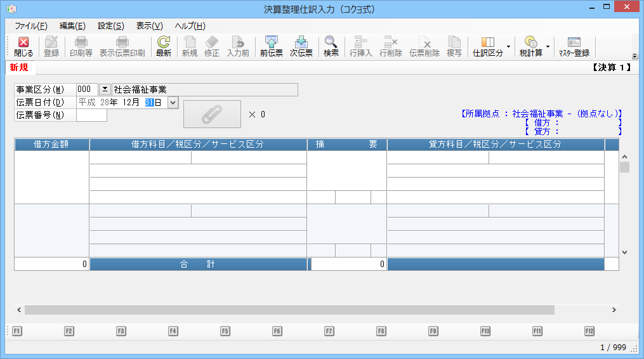Image resolution: width=644 pixels, height=359 pixels.
Task: Open マスター登録 from the toolbar
Action: [x=574, y=47]
